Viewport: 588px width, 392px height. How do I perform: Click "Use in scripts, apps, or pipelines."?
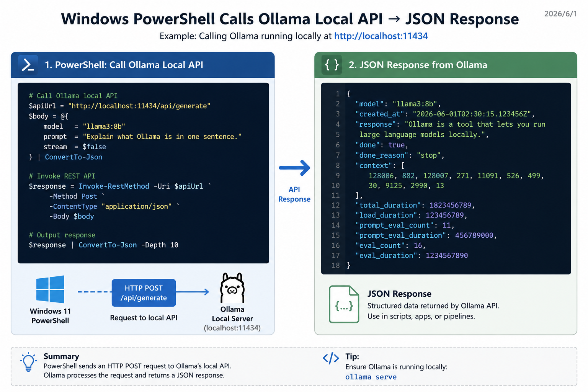click(x=421, y=316)
